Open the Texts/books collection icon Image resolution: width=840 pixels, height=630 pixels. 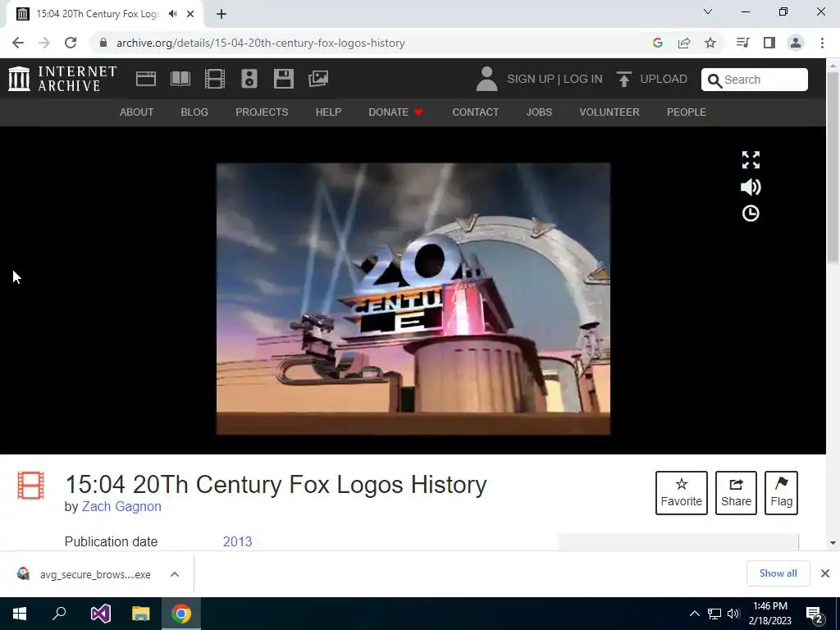point(180,79)
